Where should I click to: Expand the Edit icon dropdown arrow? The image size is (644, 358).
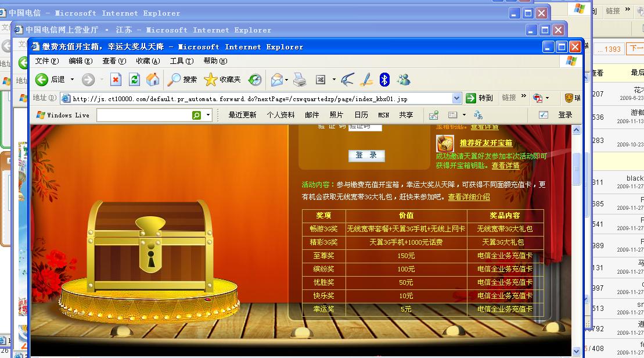click(334, 79)
